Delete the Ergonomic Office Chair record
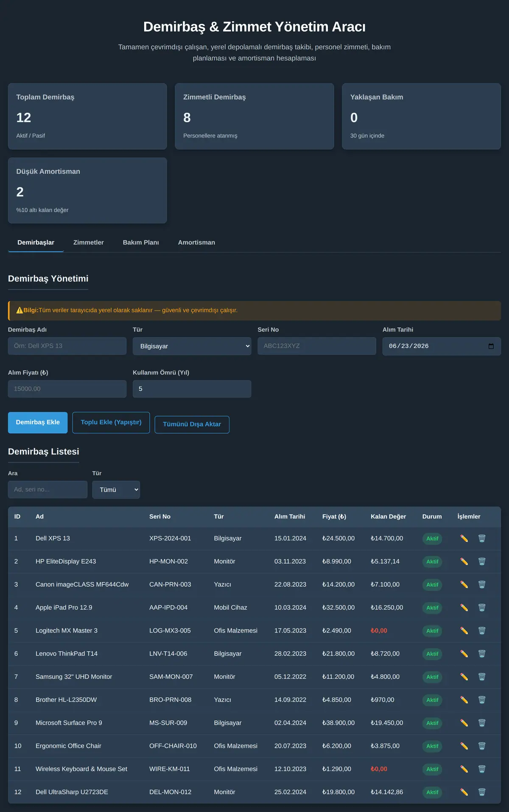Viewport: 509px width, 812px height. point(482,746)
